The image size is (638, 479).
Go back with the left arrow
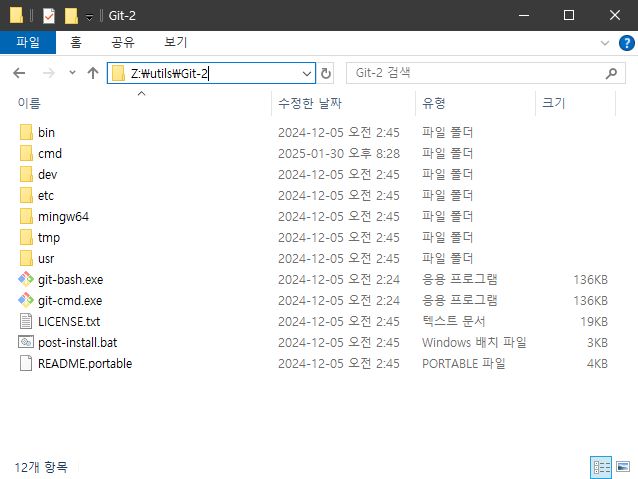click(x=19, y=73)
